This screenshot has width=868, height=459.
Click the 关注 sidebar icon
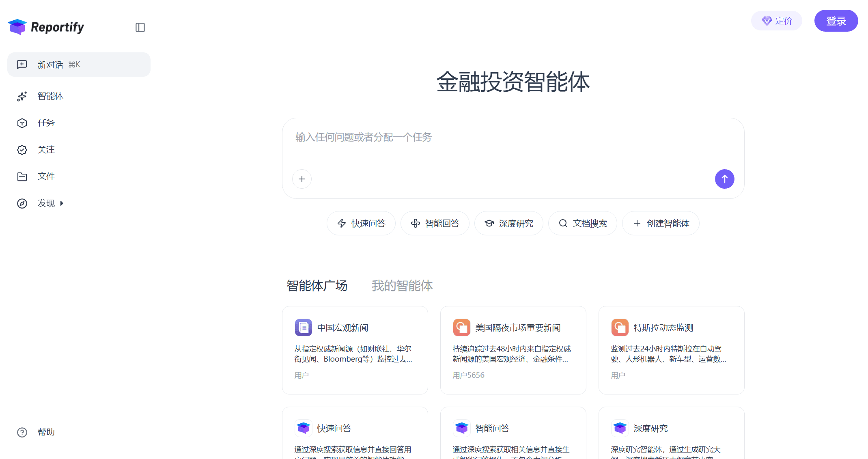click(46, 150)
